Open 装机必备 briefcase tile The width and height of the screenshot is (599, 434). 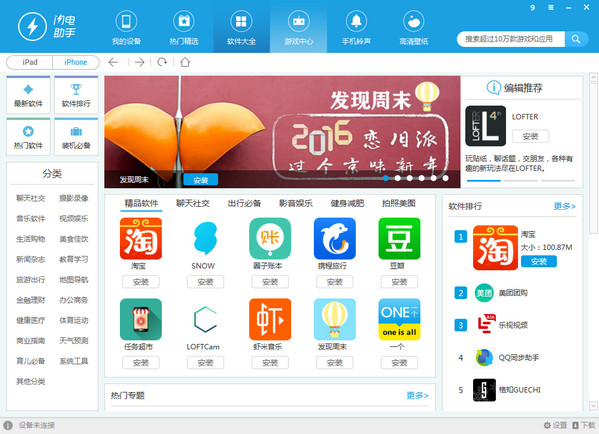76,137
